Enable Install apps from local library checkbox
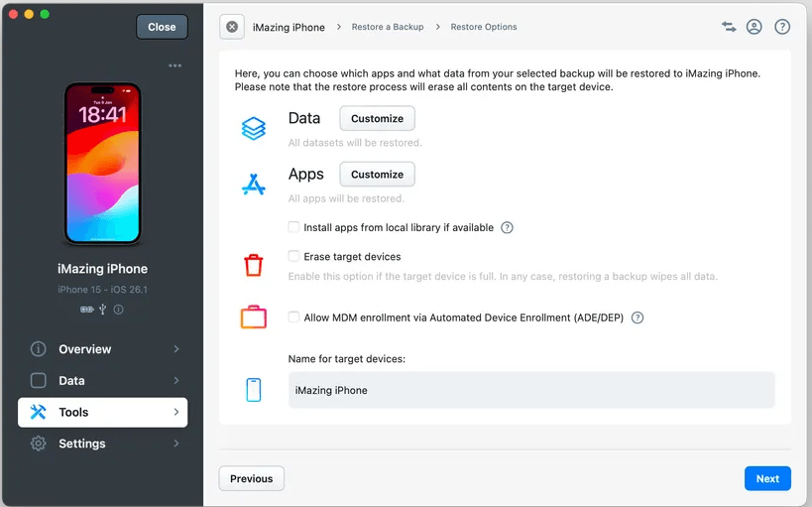The height and width of the screenshot is (507, 812). click(x=293, y=227)
